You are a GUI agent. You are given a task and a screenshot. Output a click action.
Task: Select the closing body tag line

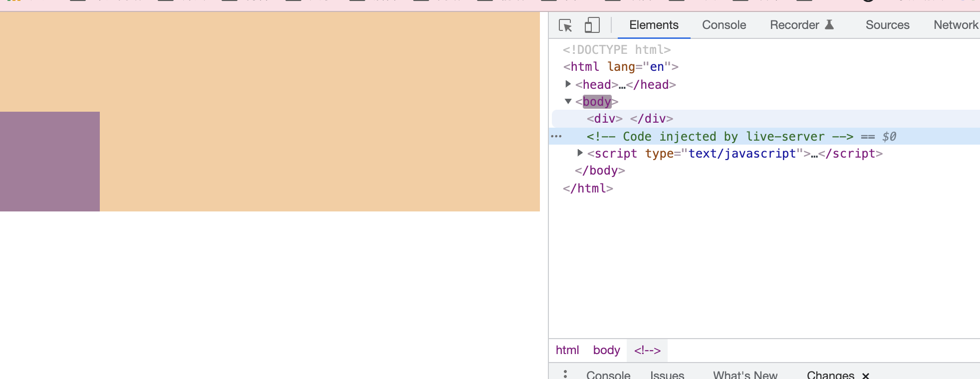tap(600, 171)
